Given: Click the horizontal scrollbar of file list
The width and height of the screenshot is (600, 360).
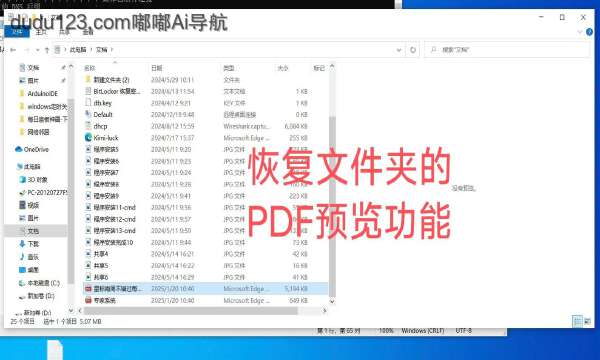Looking at the screenshot, I should [190, 311].
